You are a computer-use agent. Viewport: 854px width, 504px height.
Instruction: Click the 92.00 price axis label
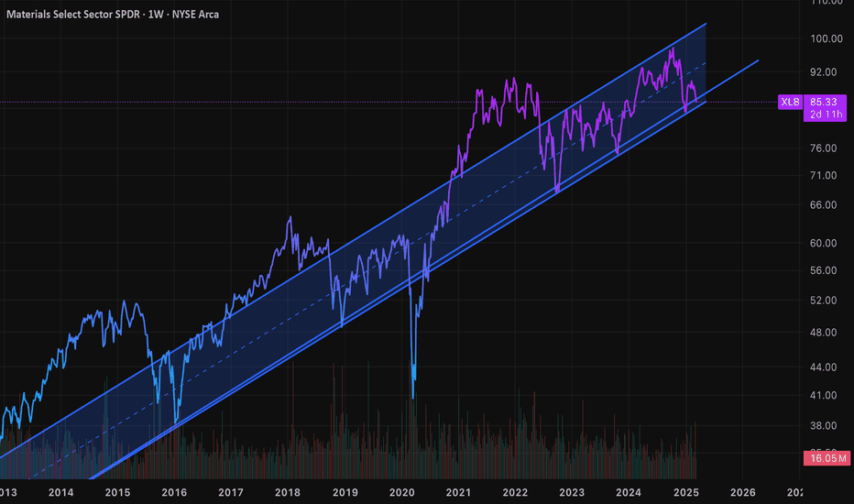824,71
